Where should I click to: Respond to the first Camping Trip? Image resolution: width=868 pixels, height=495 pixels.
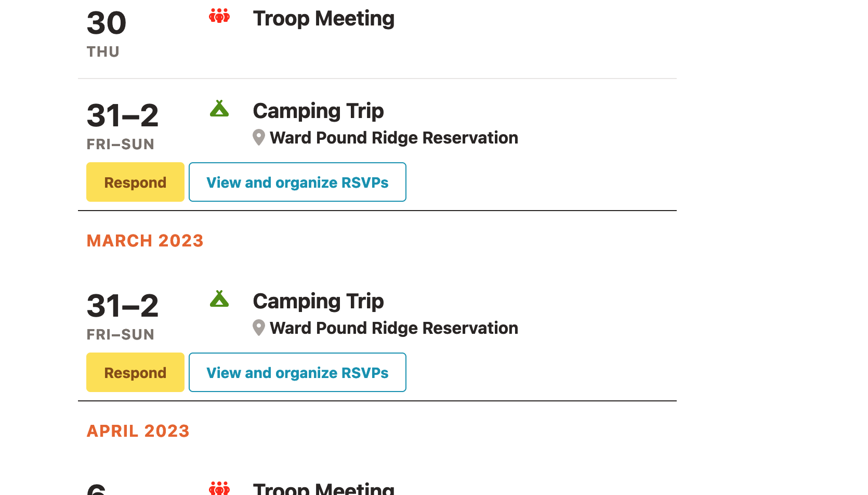point(135,182)
